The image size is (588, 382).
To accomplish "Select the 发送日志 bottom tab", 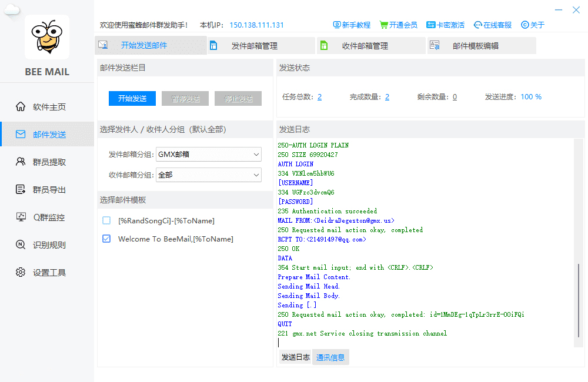I will (x=296, y=357).
